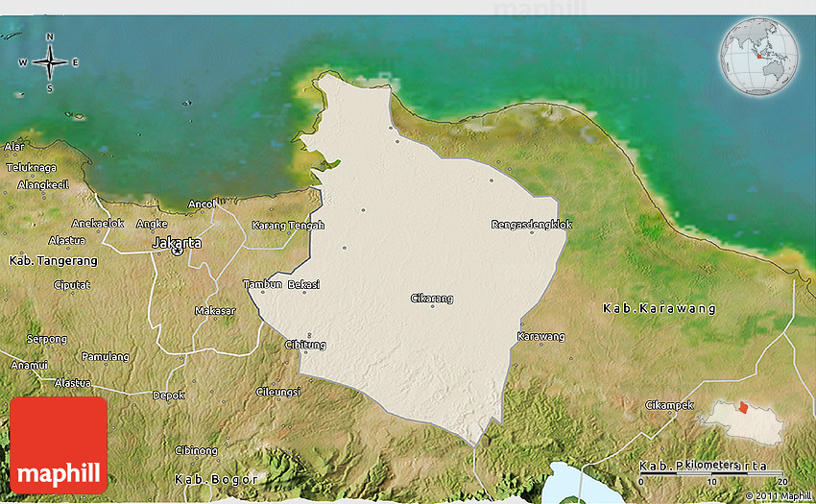
Task: Select the Kab. Karawang region label
Action: pyautogui.click(x=660, y=308)
